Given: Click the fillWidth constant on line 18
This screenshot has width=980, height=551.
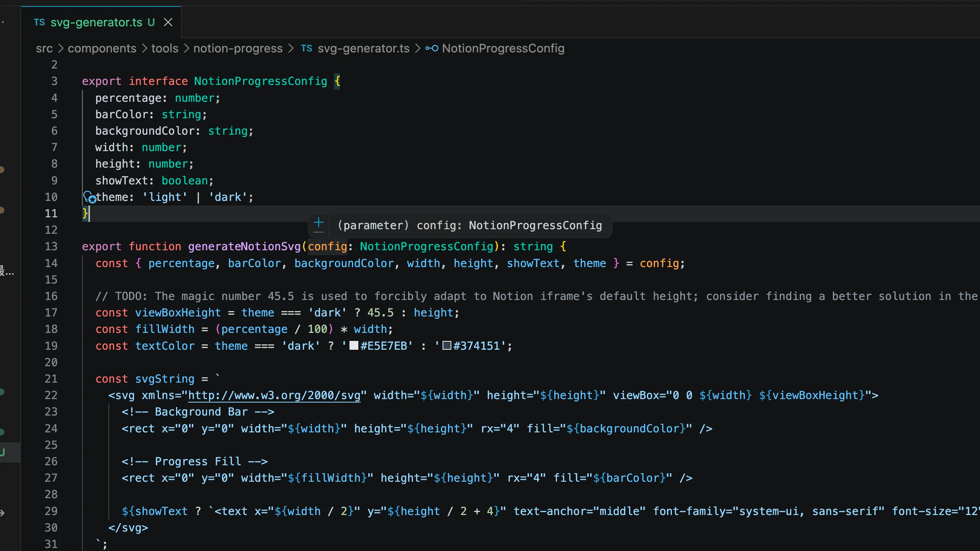Looking at the screenshot, I should pos(165,329).
